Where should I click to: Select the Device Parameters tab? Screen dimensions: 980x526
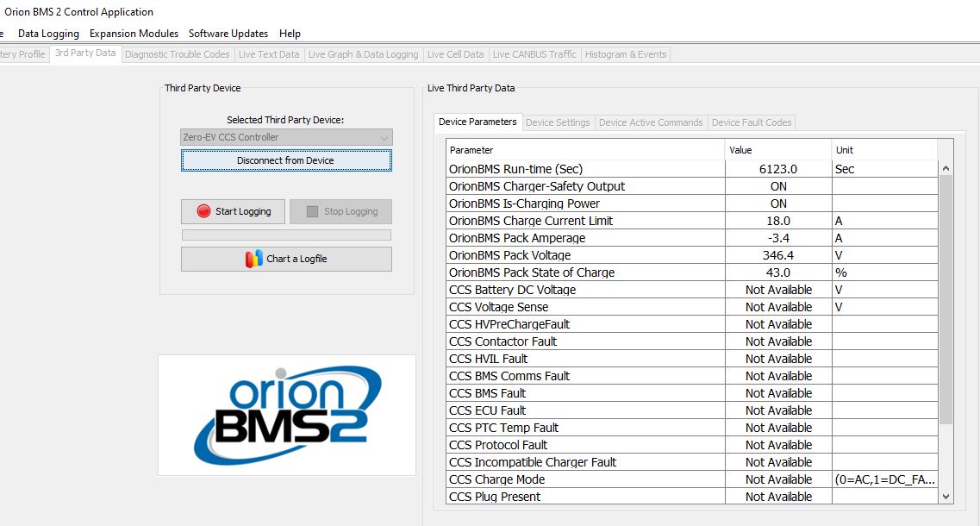click(x=478, y=122)
